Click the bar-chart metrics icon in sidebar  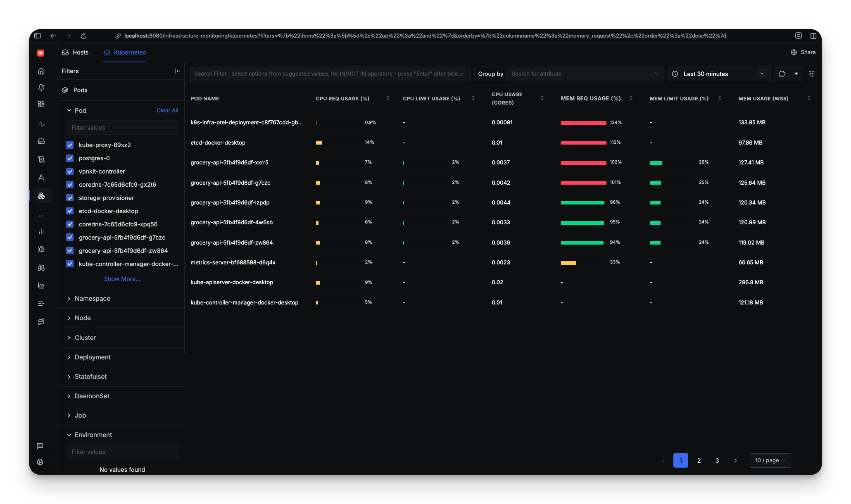click(x=41, y=231)
